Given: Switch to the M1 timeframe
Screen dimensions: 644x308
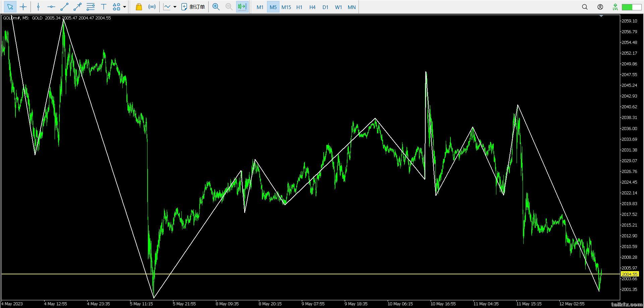Looking at the screenshot, I should click(260, 7).
